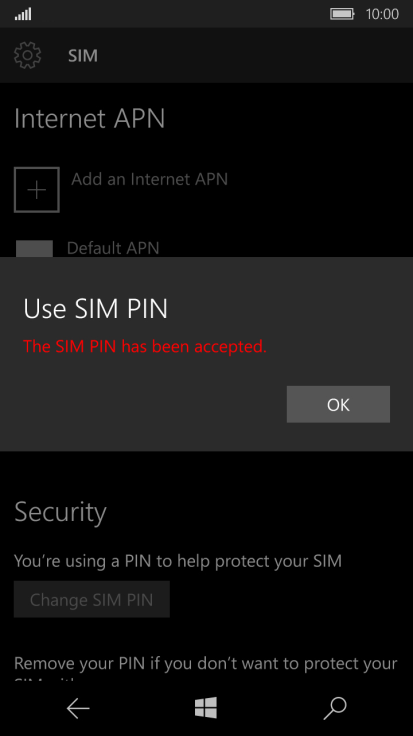Tap the SIM PIN accepted message

pyautogui.click(x=145, y=346)
